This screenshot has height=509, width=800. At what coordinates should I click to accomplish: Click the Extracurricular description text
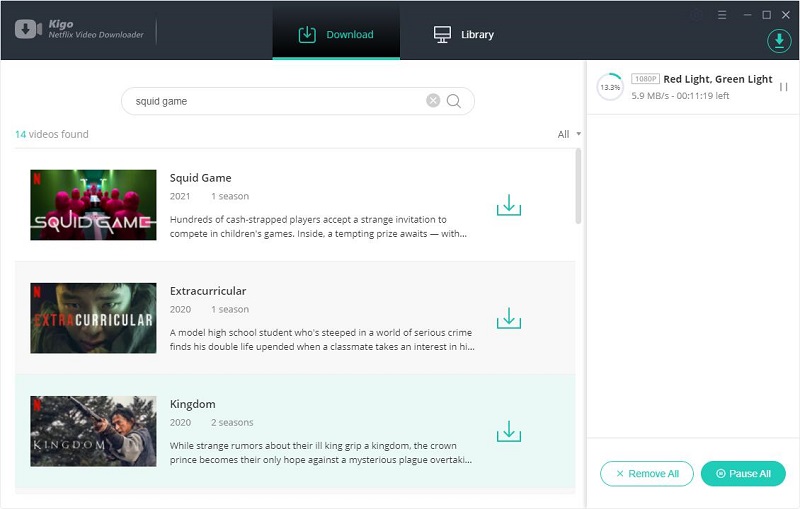(322, 340)
